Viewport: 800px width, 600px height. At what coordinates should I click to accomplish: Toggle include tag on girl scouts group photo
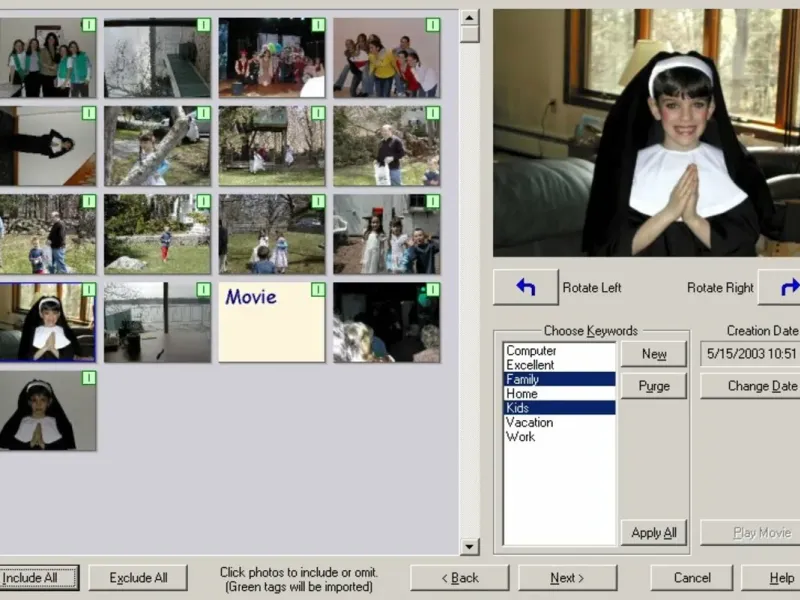88,25
